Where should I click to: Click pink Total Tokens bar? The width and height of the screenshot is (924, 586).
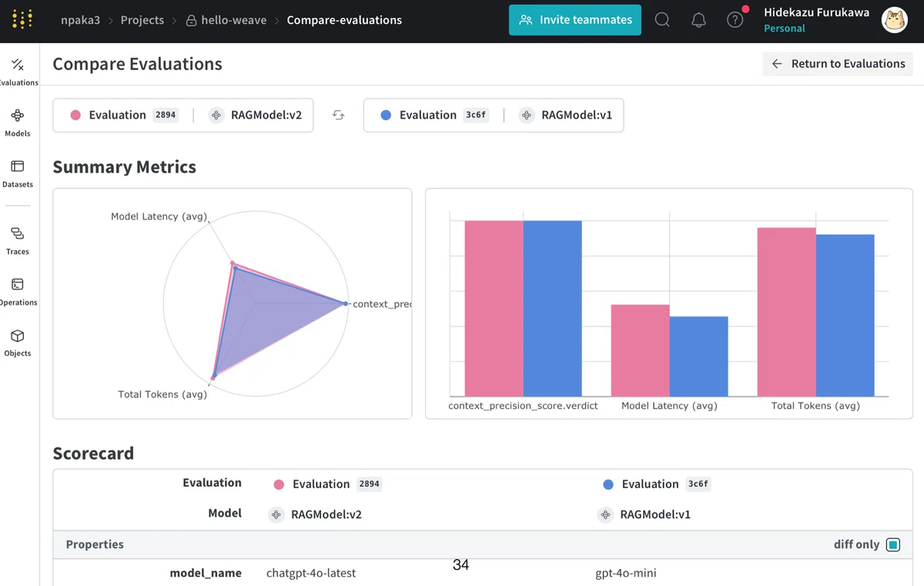[x=787, y=312]
